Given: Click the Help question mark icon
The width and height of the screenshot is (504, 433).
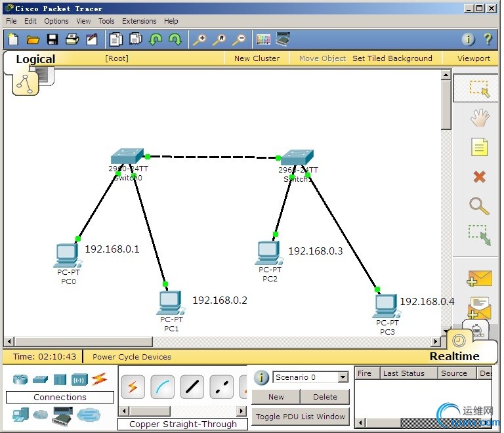Looking at the screenshot, I should tap(488, 39).
